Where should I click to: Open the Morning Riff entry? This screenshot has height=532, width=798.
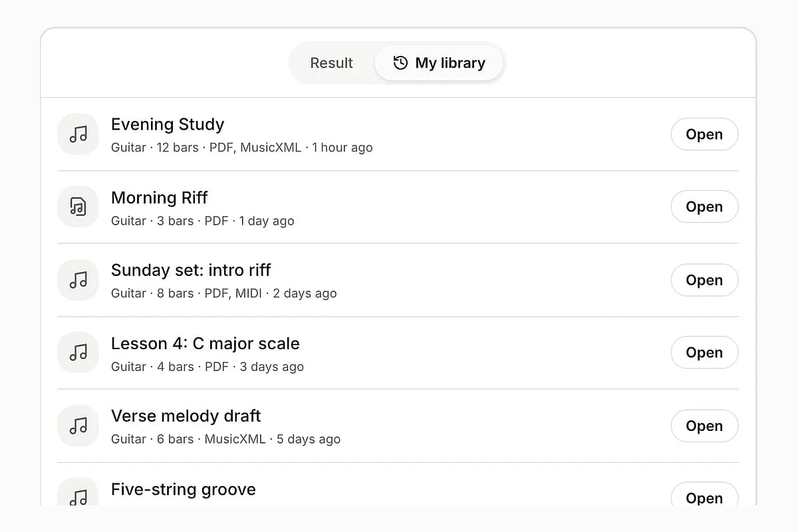(704, 207)
